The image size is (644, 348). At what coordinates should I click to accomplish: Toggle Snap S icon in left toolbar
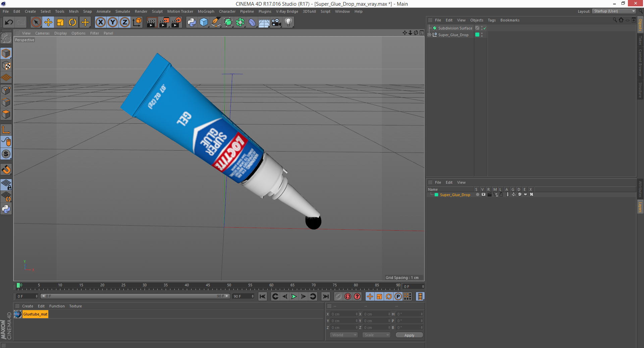(6, 154)
